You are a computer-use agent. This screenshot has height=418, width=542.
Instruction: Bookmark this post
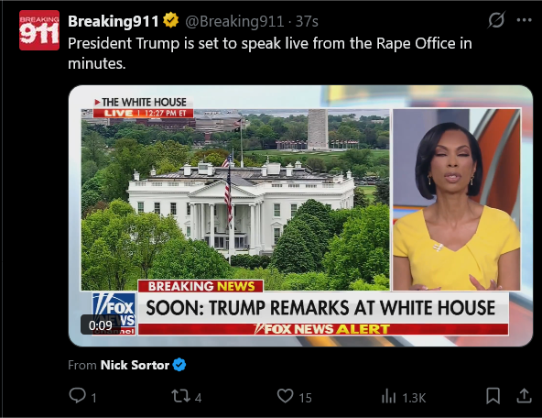(493, 396)
